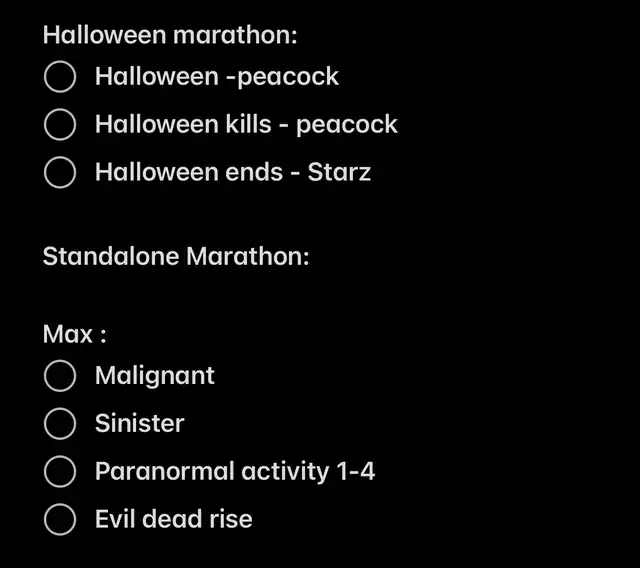Place cursor in 'Halloween ends' words

tap(189, 172)
